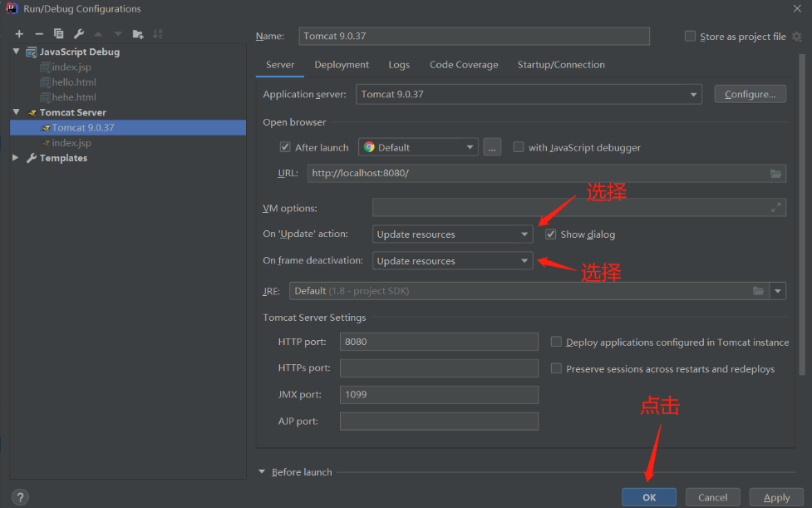Click the AJP port field

click(x=439, y=421)
